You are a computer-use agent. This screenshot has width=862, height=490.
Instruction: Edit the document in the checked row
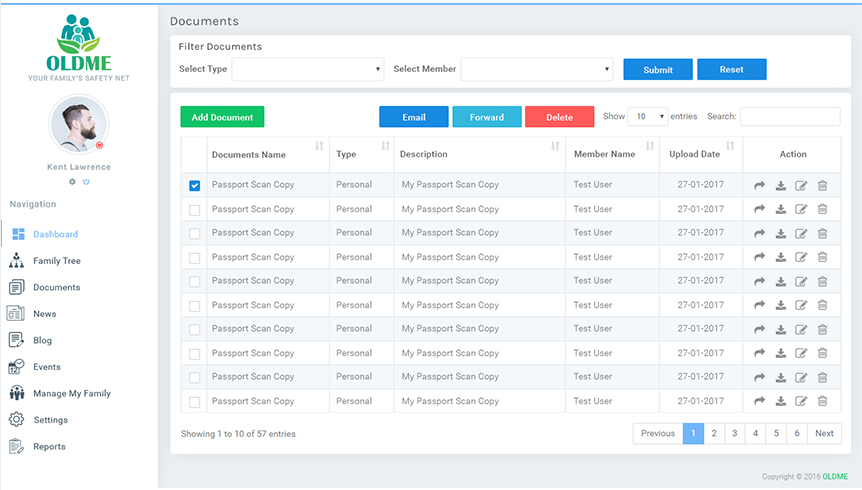[801, 185]
